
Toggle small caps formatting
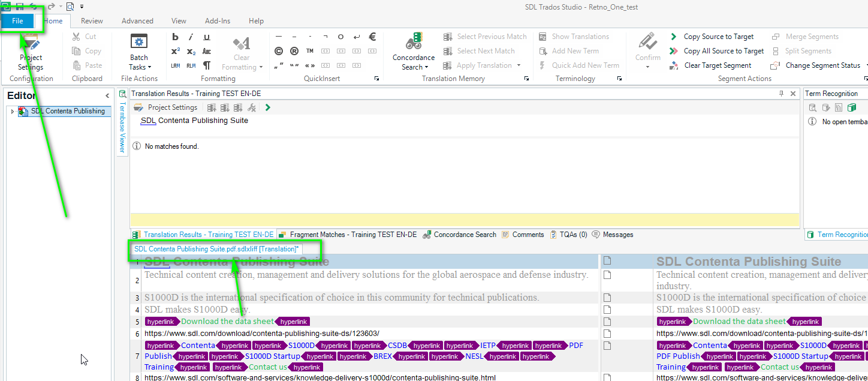[207, 51]
